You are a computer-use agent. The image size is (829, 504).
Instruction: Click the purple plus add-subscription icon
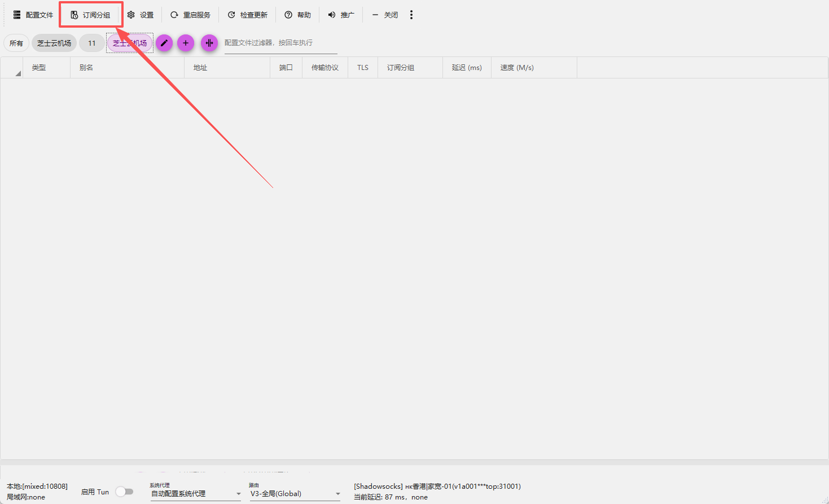tap(186, 43)
